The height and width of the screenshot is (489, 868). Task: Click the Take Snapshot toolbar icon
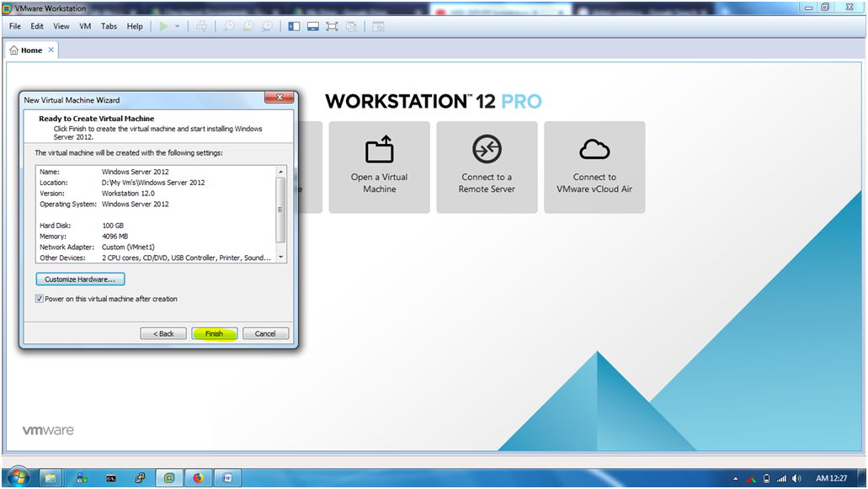229,26
